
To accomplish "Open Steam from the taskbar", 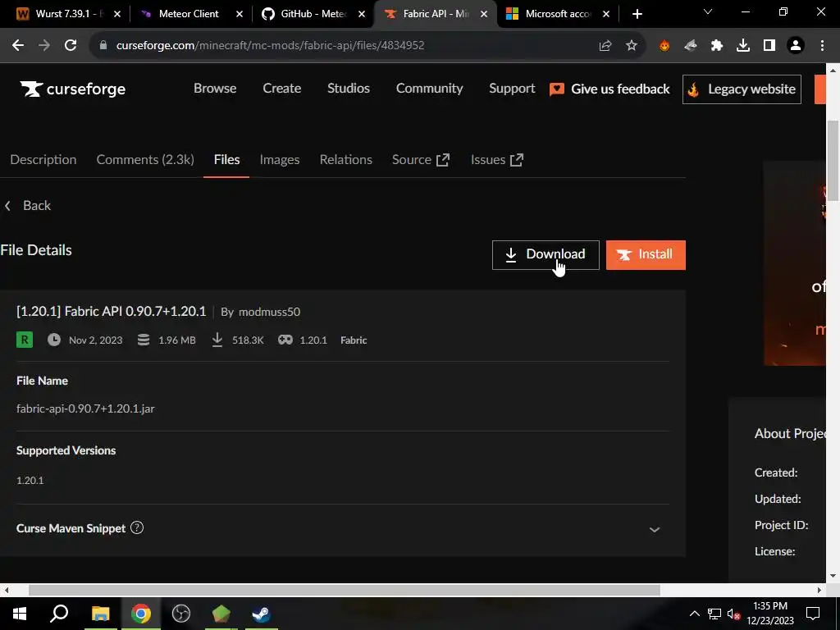I will tap(262, 614).
